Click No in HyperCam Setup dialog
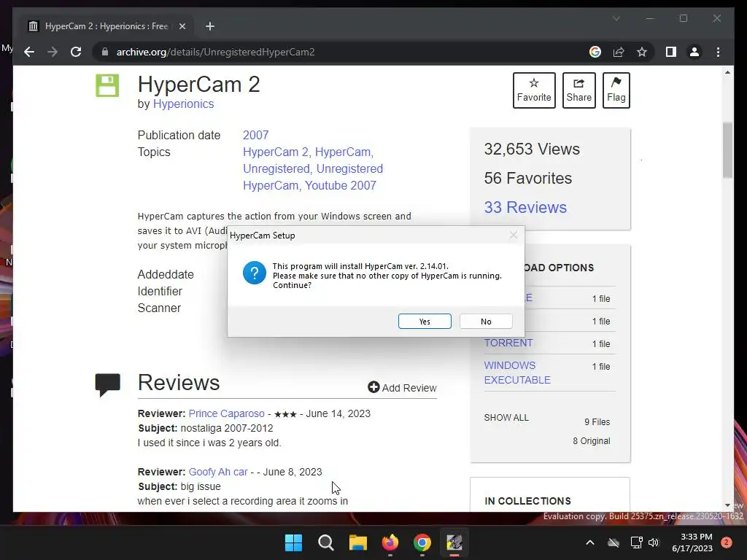Image resolution: width=747 pixels, height=560 pixels. 485,322
